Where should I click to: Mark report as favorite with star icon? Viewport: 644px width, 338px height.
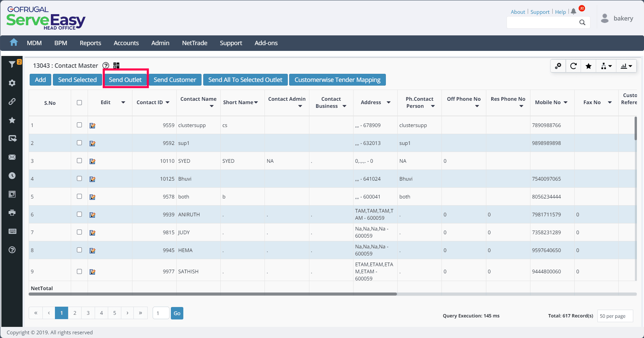tap(588, 66)
